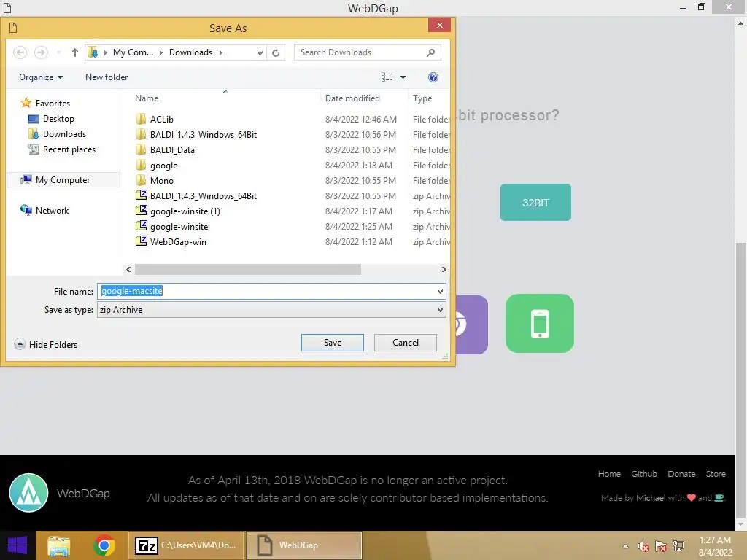Viewport: 747px width, 560px height.
Task: Expand path arrow after My Com...
Action: click(161, 52)
